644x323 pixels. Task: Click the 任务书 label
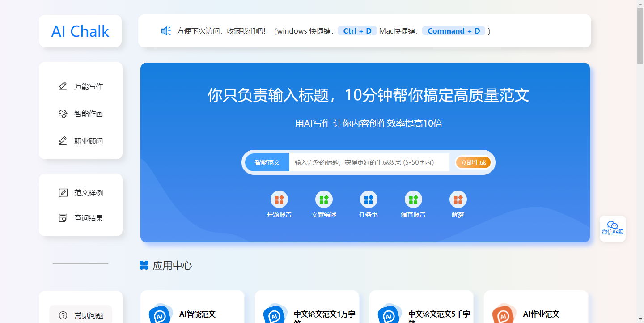[369, 215]
